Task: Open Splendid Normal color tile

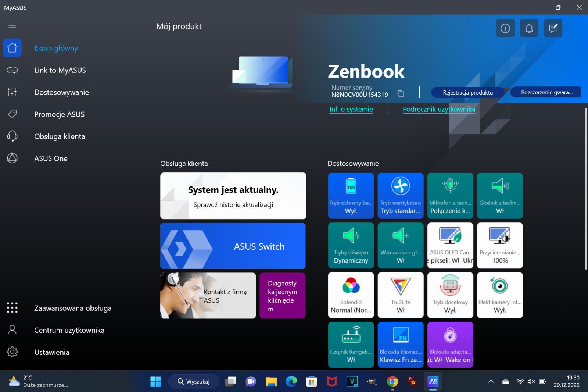Action: pyautogui.click(x=351, y=295)
